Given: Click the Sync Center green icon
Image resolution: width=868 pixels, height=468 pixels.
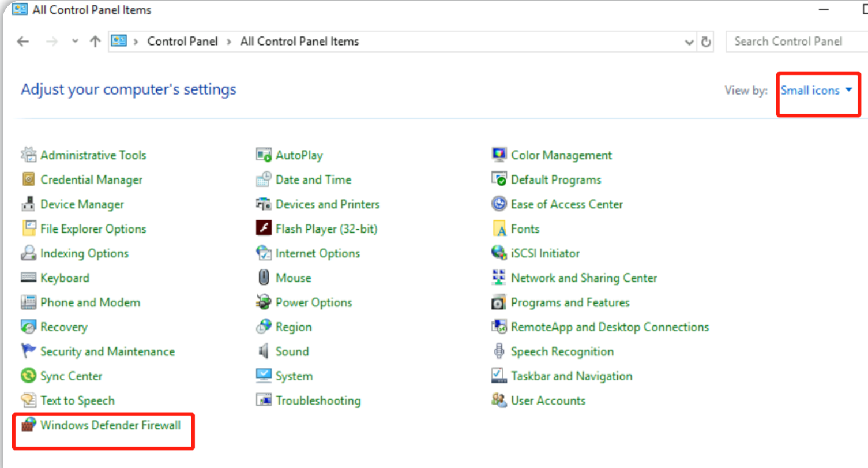Looking at the screenshot, I should [x=29, y=376].
